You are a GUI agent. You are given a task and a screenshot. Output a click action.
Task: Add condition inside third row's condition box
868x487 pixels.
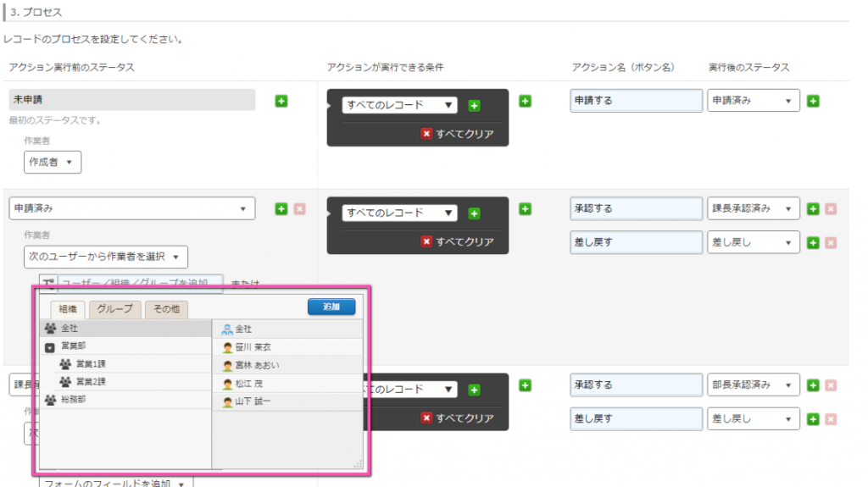475,390
